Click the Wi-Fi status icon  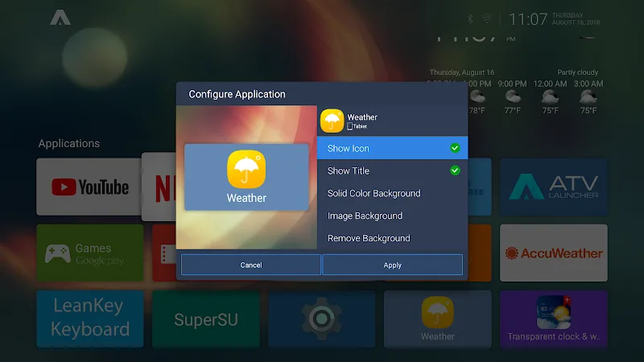pyautogui.click(x=487, y=19)
